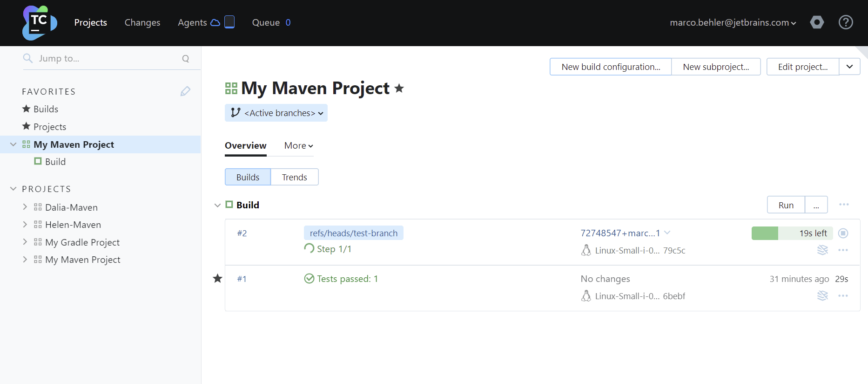The width and height of the screenshot is (868, 384).
Task: Open the Changes page in top navigation
Action: coord(142,22)
